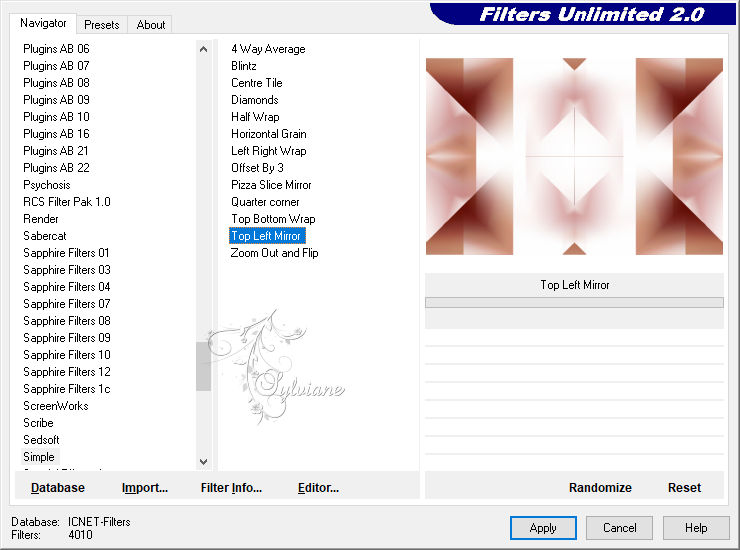740x550 pixels.
Task: Randomize the filter settings
Action: [x=600, y=488]
